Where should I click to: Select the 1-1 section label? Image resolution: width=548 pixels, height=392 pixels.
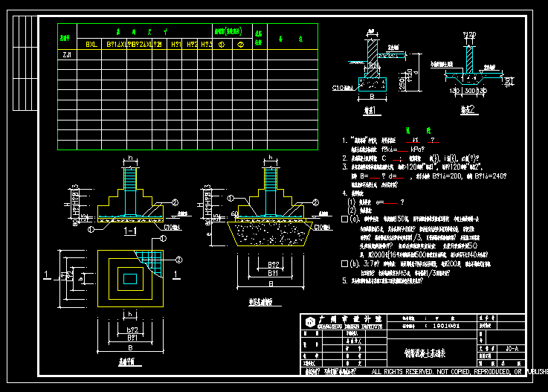click(x=130, y=231)
